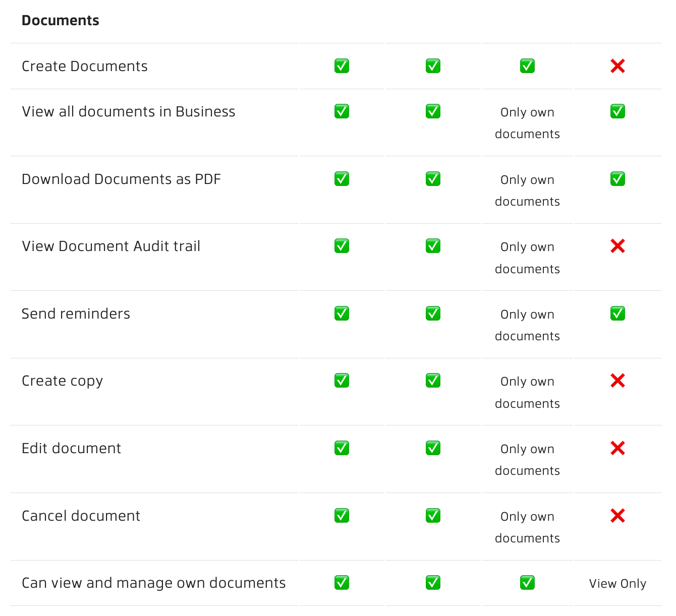This screenshot has width=676, height=616.
Task: Click second checkmark in Edit document row
Action: 433,448
